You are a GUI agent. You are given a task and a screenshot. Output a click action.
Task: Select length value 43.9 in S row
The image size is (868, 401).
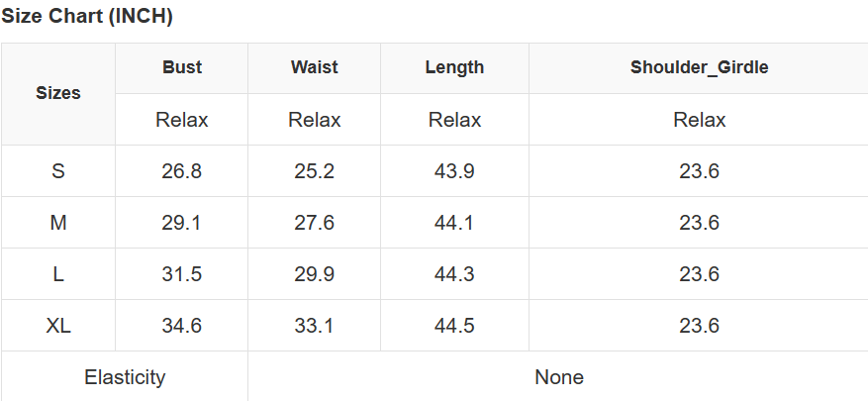pyautogui.click(x=454, y=171)
